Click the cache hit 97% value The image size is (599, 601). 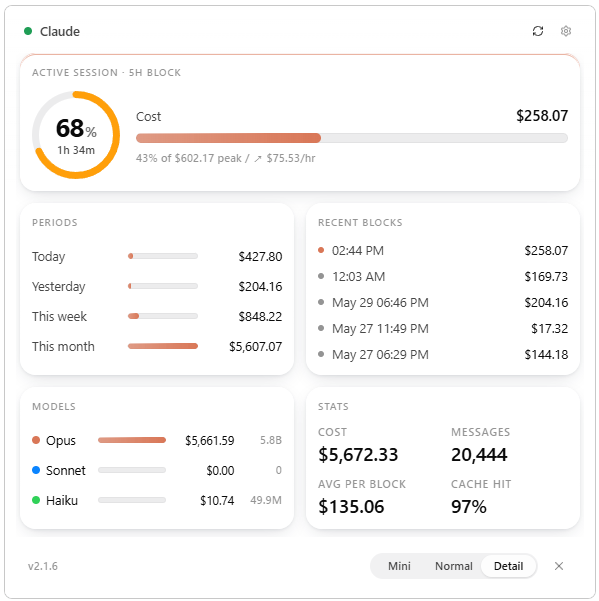(x=469, y=507)
